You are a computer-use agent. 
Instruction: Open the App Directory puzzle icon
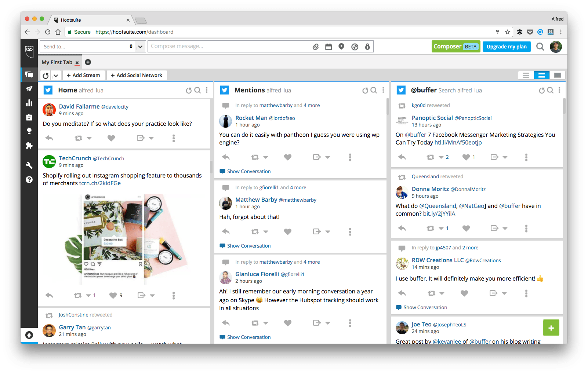click(29, 146)
